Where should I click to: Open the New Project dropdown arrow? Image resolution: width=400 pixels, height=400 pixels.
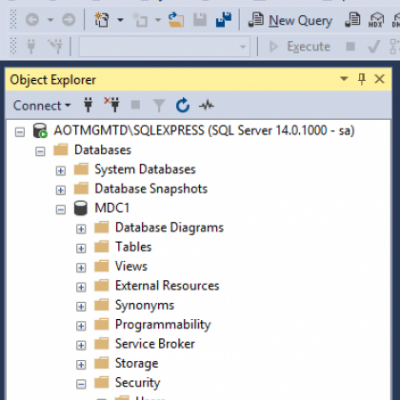tap(120, 20)
